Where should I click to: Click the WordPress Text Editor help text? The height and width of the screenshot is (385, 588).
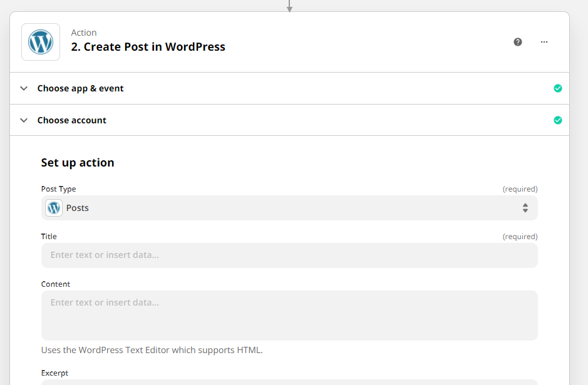(x=152, y=350)
